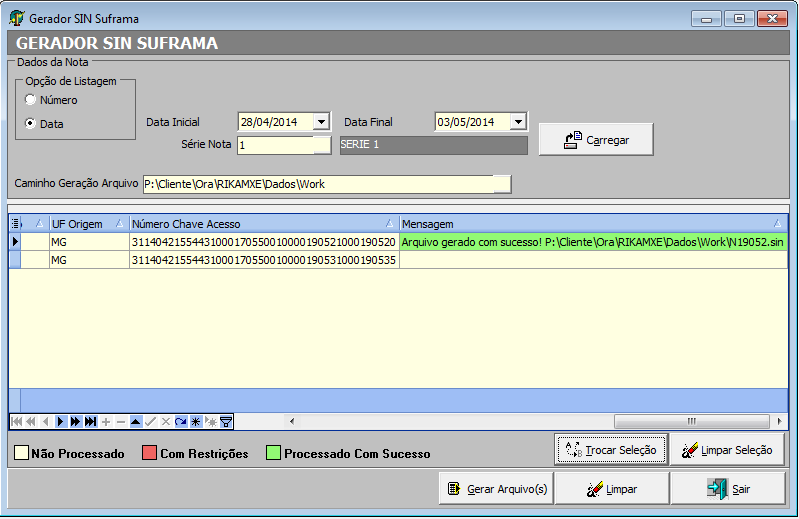Jump to the last record in the grid
This screenshot has width=799, height=519.
click(x=90, y=421)
